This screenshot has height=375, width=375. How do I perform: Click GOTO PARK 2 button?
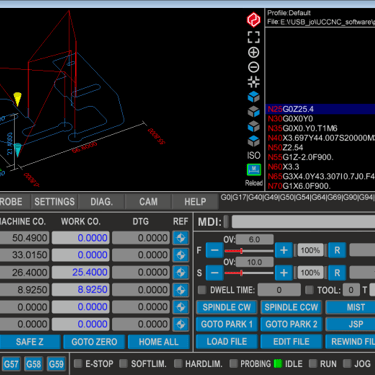pos(291,324)
